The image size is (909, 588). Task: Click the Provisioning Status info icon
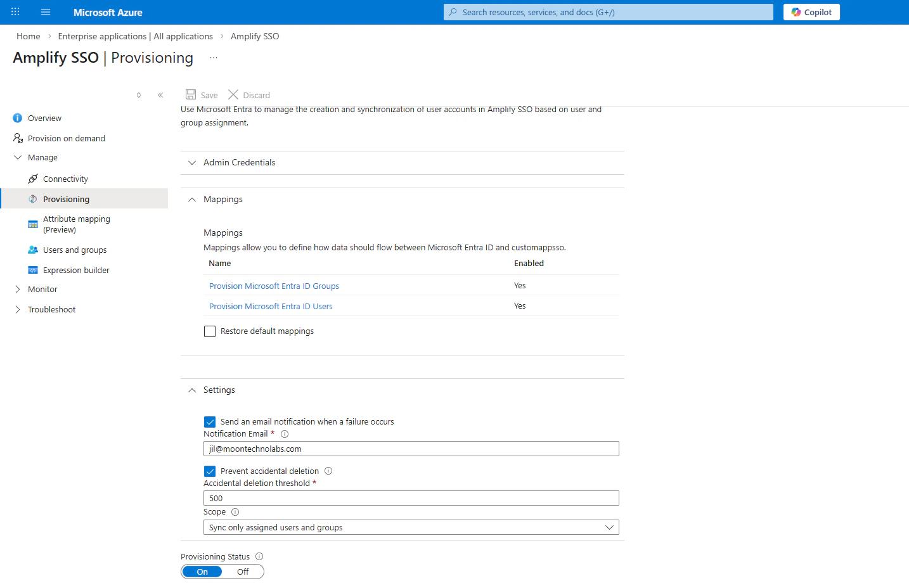pos(259,556)
